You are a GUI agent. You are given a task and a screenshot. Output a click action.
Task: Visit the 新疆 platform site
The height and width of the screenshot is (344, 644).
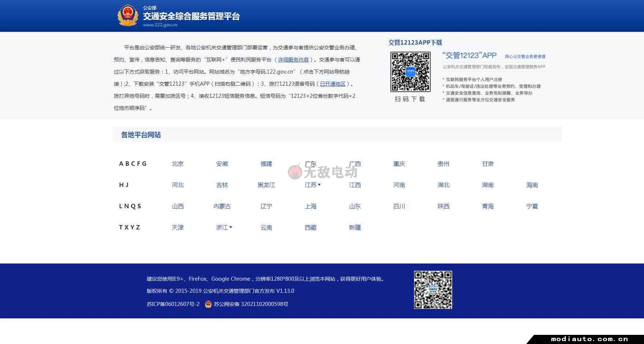(x=355, y=228)
